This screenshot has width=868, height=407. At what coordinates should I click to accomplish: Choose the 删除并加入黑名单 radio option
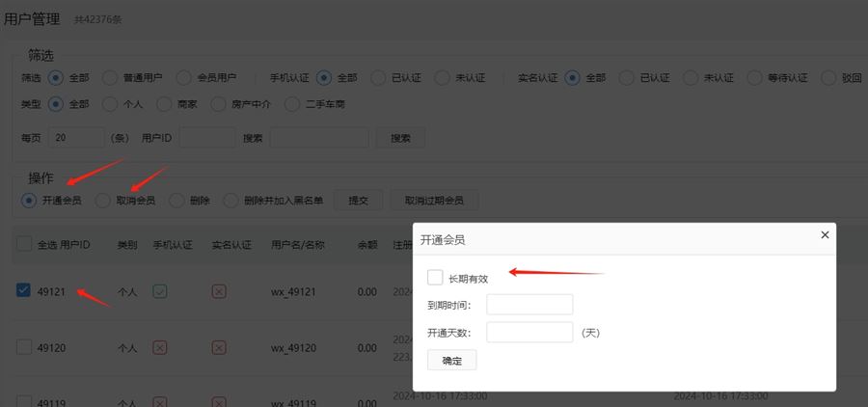(x=231, y=201)
